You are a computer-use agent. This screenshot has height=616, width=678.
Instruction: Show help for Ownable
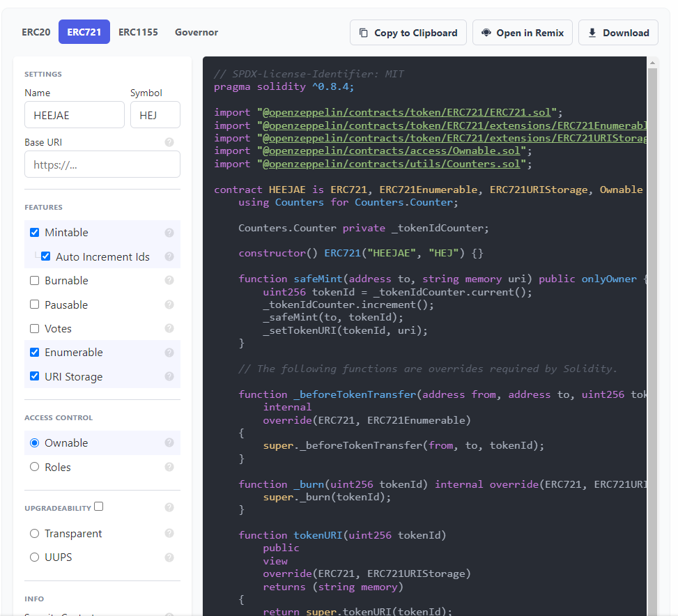[x=169, y=442]
